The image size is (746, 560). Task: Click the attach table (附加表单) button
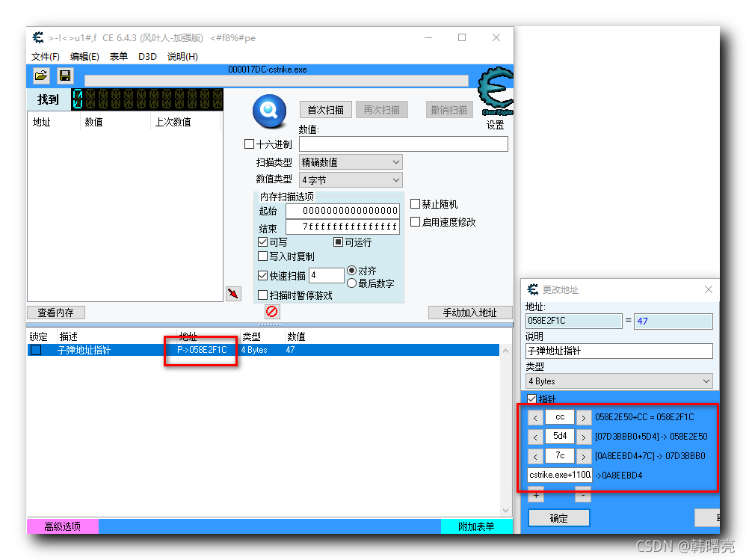[x=476, y=526]
